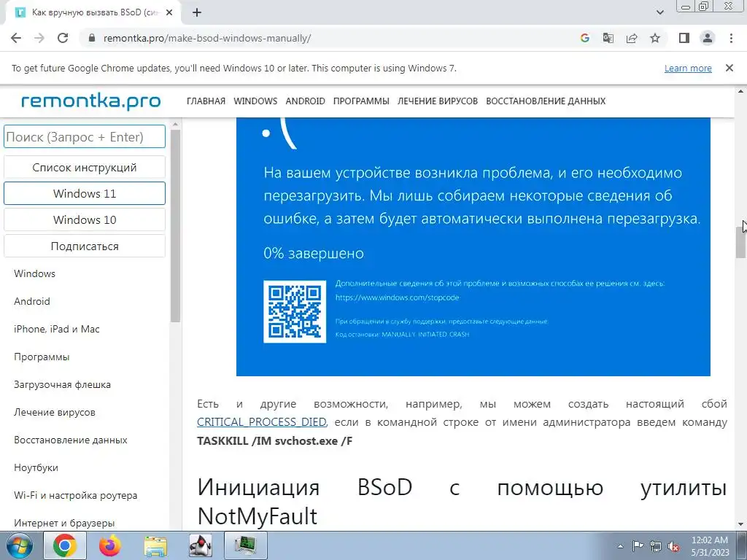Open Windows Explorer from the taskbar
Viewport: 747px width, 560px height.
(x=155, y=545)
